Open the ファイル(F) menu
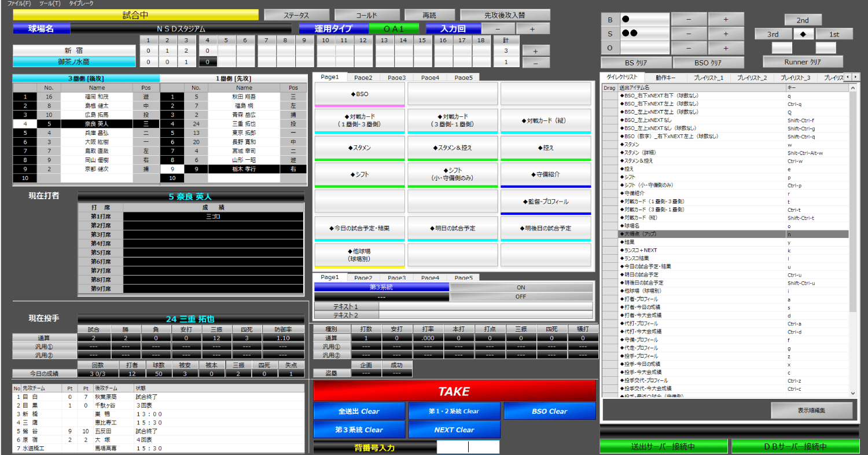868x455 pixels. [19, 3]
